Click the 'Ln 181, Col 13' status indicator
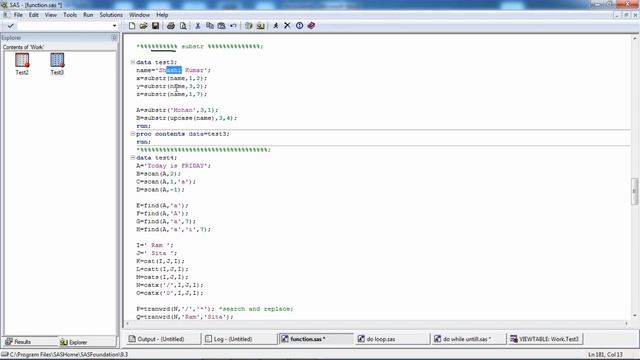 point(605,355)
